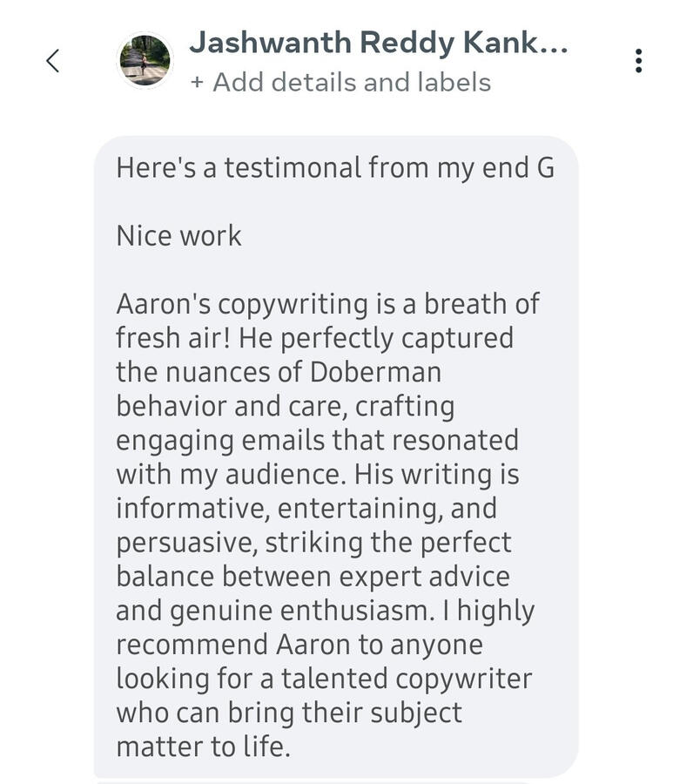Click the line "recommend Aaron to anyone"
The width and height of the screenshot is (693, 784).
point(299,645)
